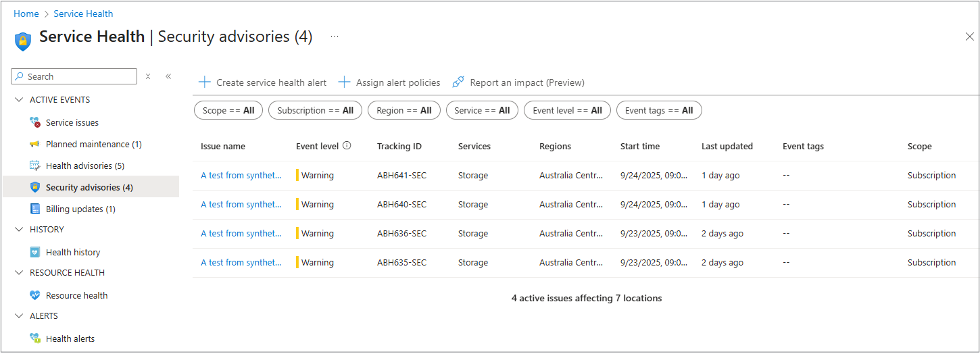Click the Health alerts icon

[35, 338]
